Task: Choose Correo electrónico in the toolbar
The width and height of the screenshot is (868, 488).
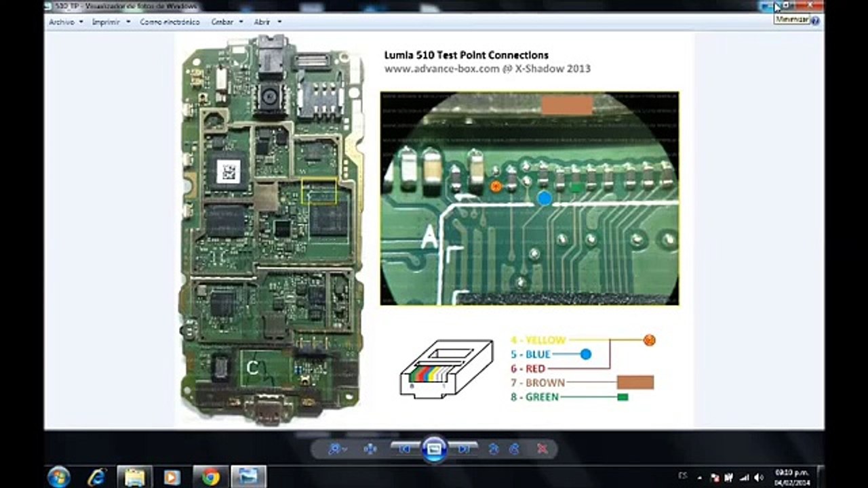Action: coord(170,22)
